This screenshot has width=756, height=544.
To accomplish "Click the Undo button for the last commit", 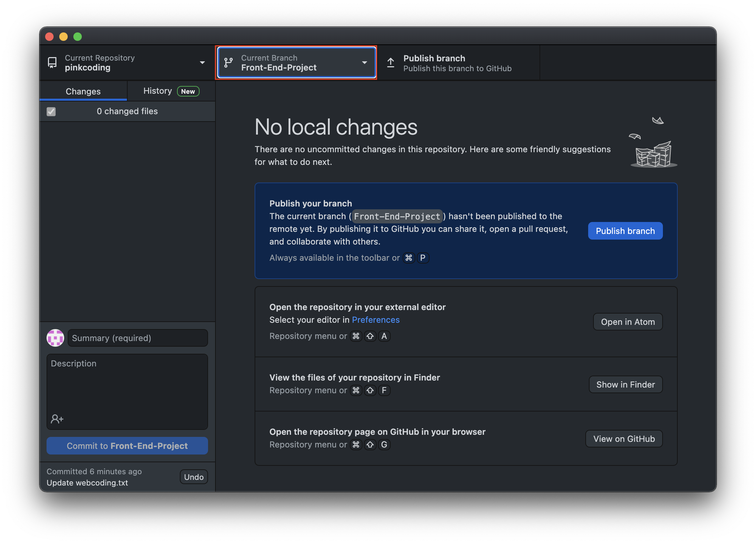I will coord(194,477).
